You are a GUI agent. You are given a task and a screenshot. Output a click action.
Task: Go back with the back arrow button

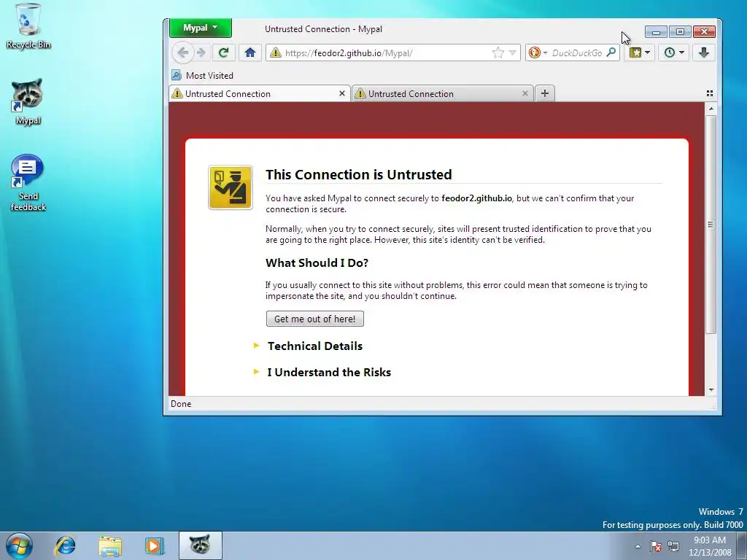[182, 52]
